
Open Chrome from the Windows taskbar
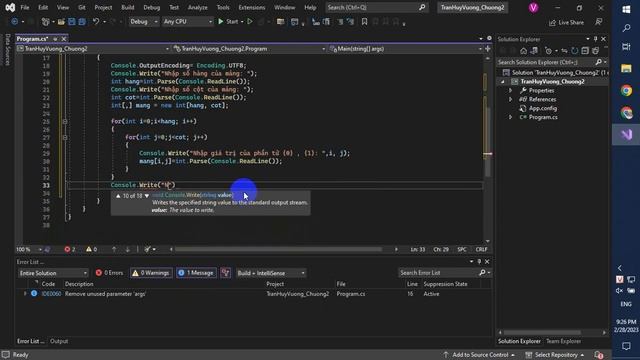click(x=626, y=91)
